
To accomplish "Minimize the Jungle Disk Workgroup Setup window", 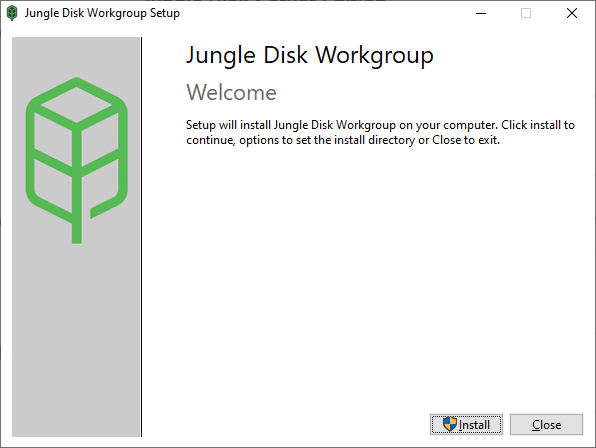I will (481, 13).
